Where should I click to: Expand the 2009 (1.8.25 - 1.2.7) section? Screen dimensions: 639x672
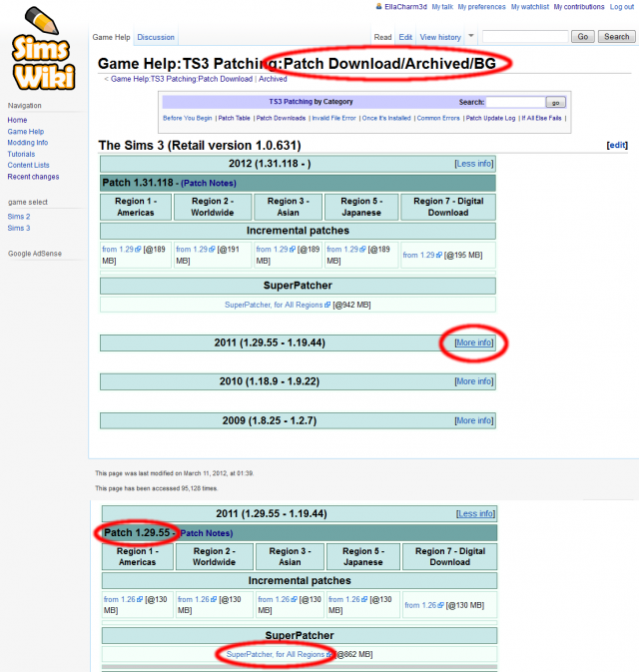pyautogui.click(x=473, y=420)
